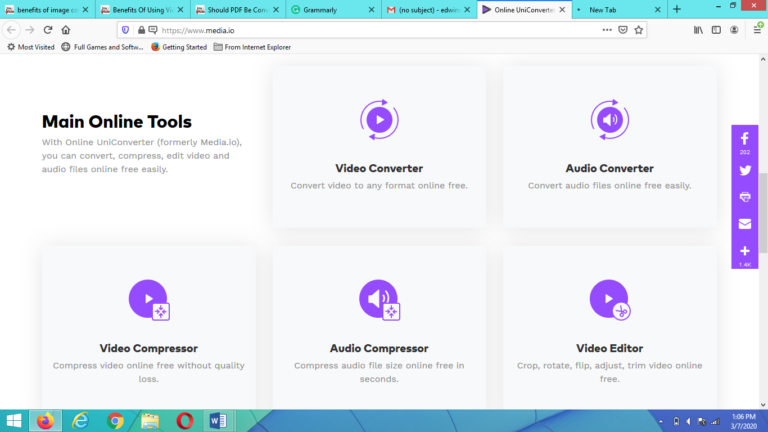The height and width of the screenshot is (432, 768).
Task: Click Video Editor heading link
Action: point(609,348)
